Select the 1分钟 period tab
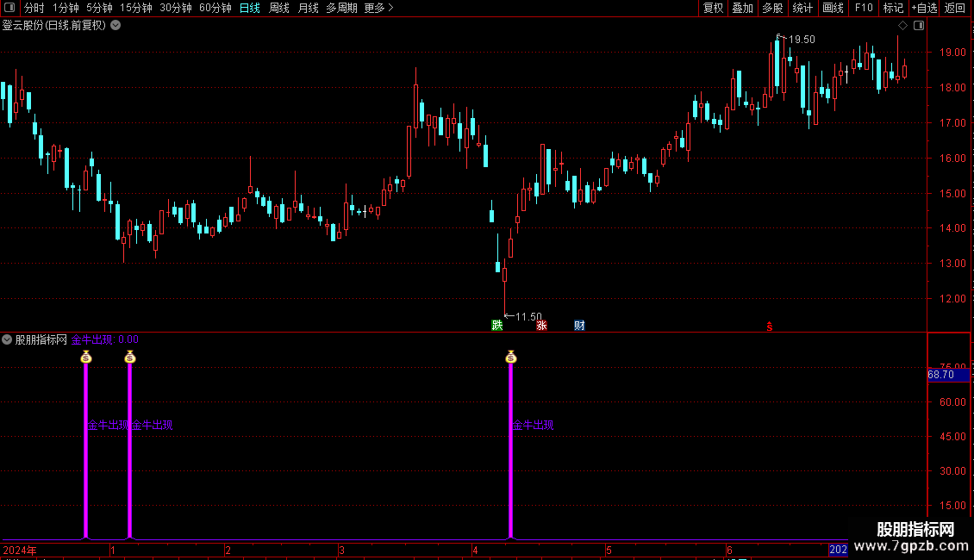The width and height of the screenshot is (974, 560). pos(66,8)
